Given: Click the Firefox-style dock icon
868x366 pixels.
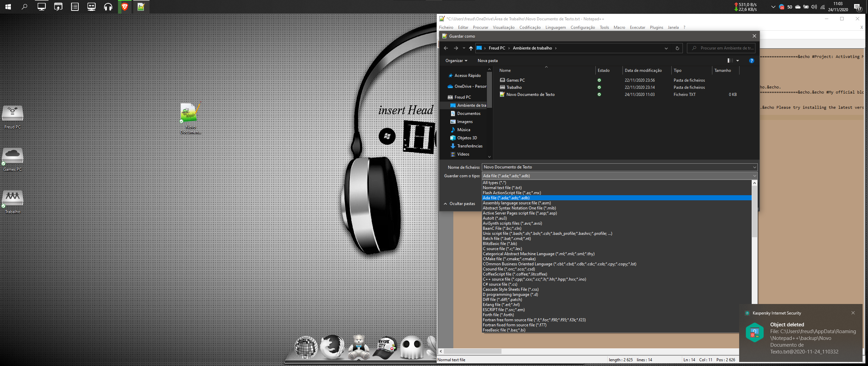Looking at the screenshot, I should click(332, 347).
